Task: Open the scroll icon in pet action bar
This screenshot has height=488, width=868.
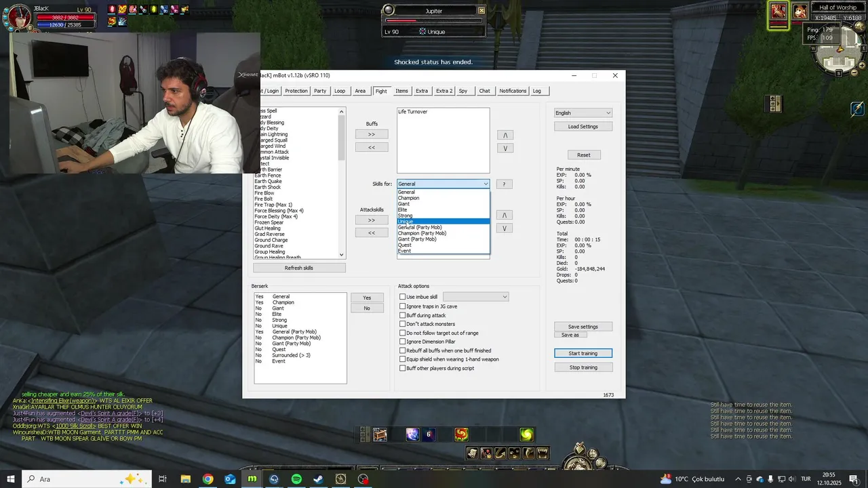Action: 472,453
